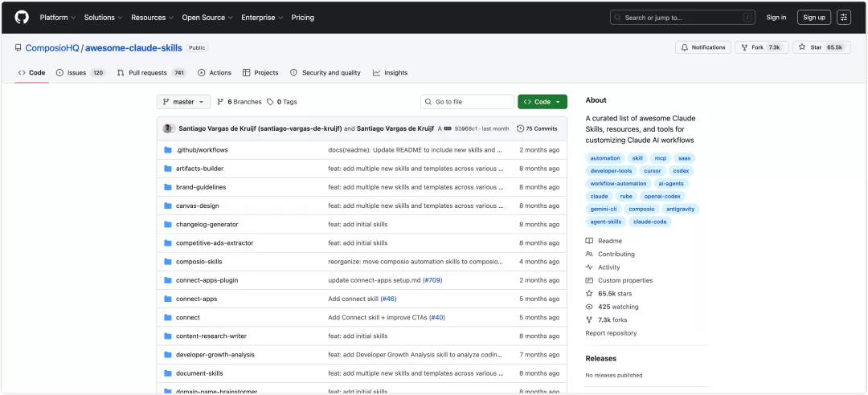The height and width of the screenshot is (395, 868).
Task: Open the connect folder name
Action: pyautogui.click(x=188, y=318)
